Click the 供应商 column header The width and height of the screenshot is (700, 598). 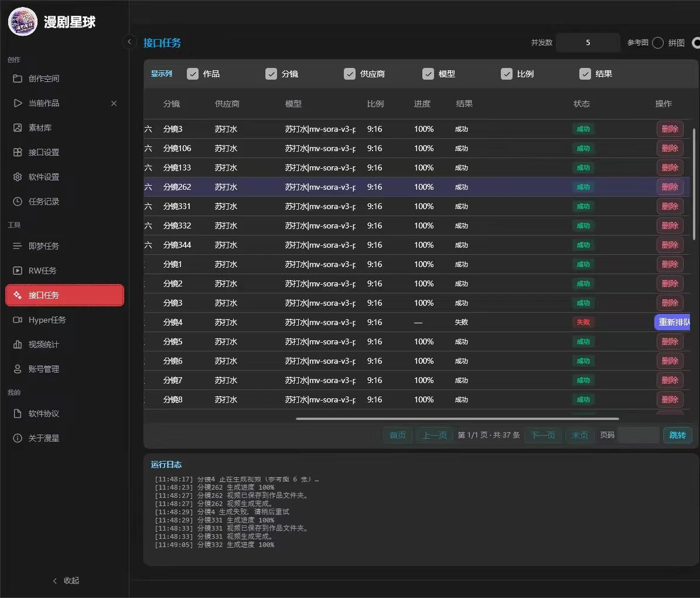227,104
